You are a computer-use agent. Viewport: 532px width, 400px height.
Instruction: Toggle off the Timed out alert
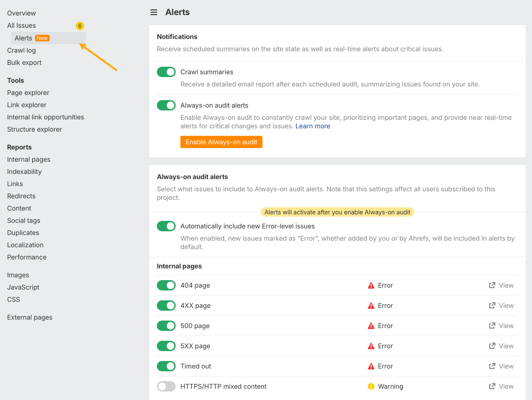[x=166, y=366]
